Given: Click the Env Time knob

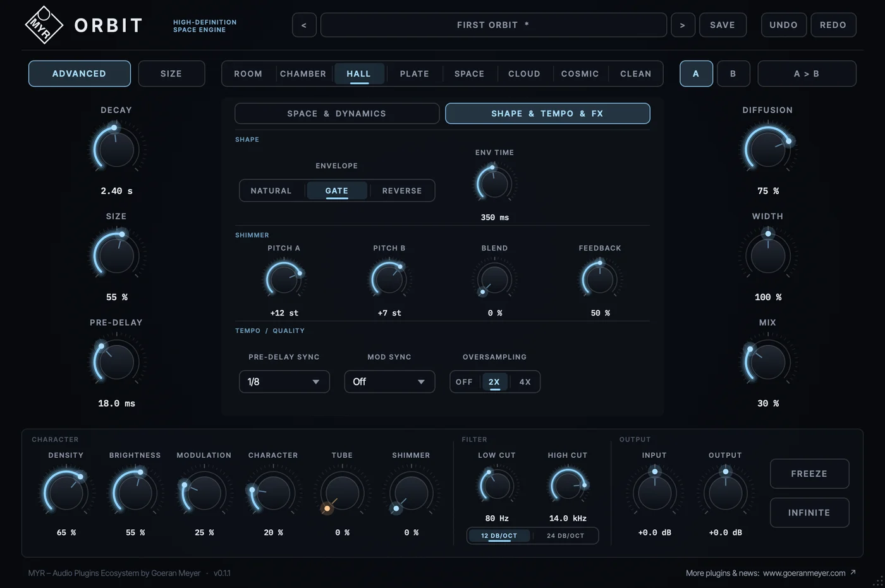Looking at the screenshot, I should 494,184.
